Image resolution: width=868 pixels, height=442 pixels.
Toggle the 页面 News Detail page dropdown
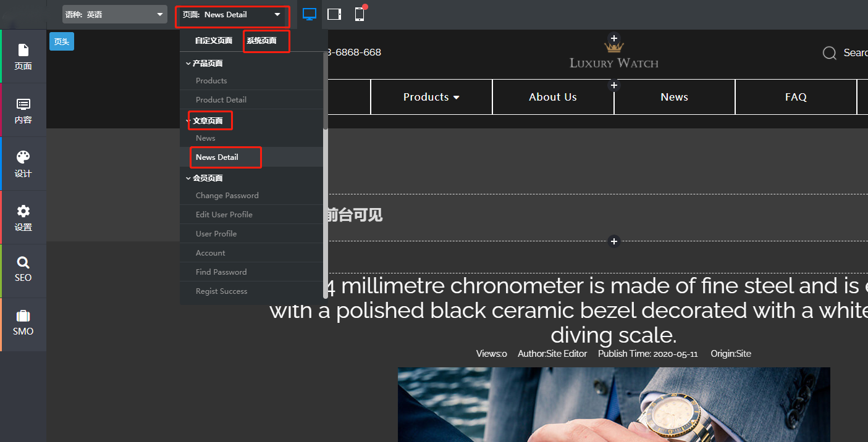(232, 14)
